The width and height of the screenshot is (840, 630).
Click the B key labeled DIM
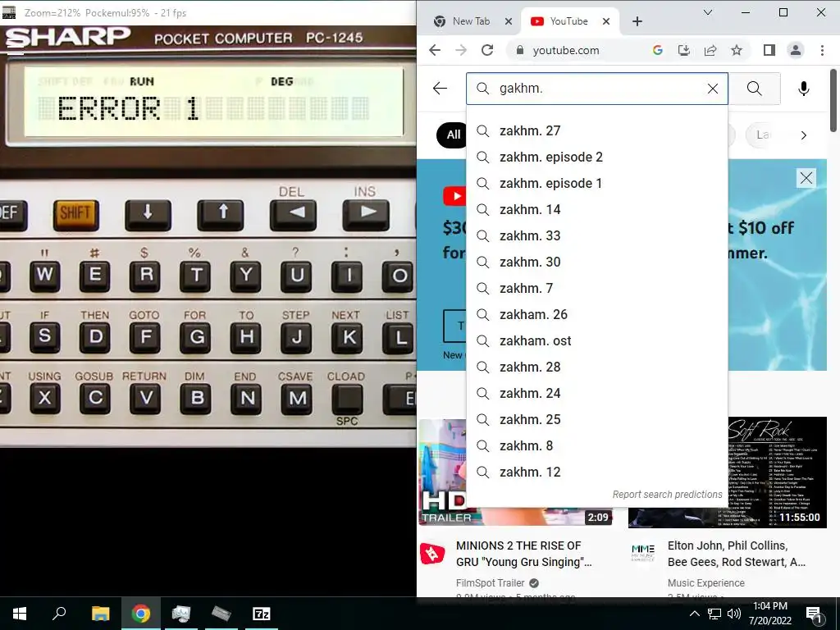(x=195, y=399)
